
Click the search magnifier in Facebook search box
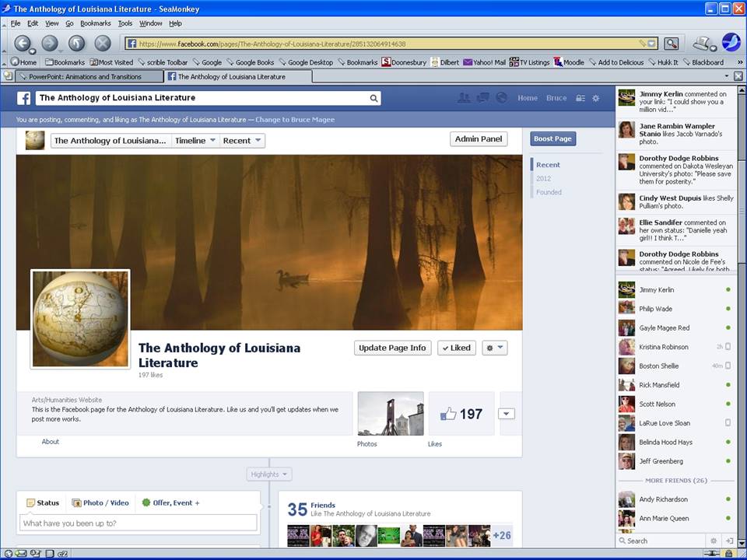coord(373,99)
